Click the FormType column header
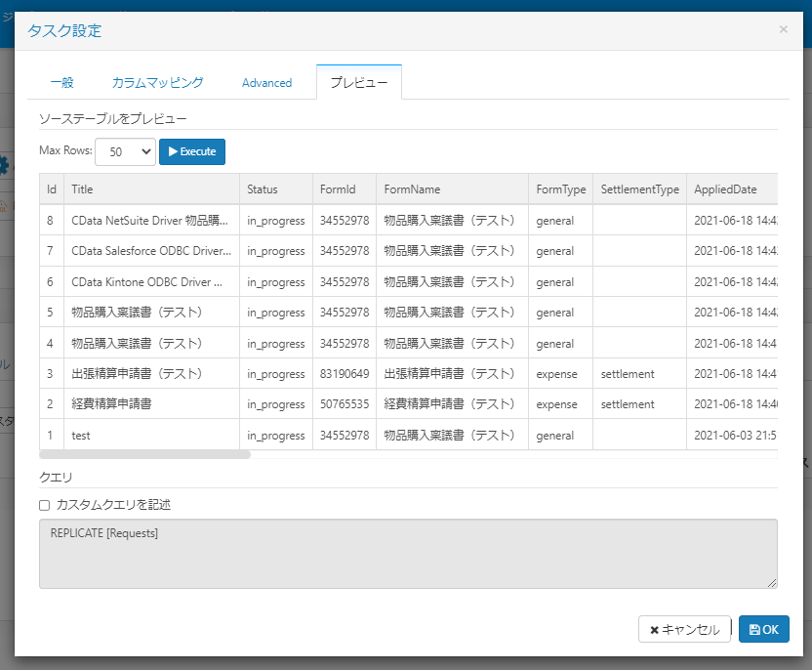This screenshot has height=670, width=812. [x=560, y=189]
